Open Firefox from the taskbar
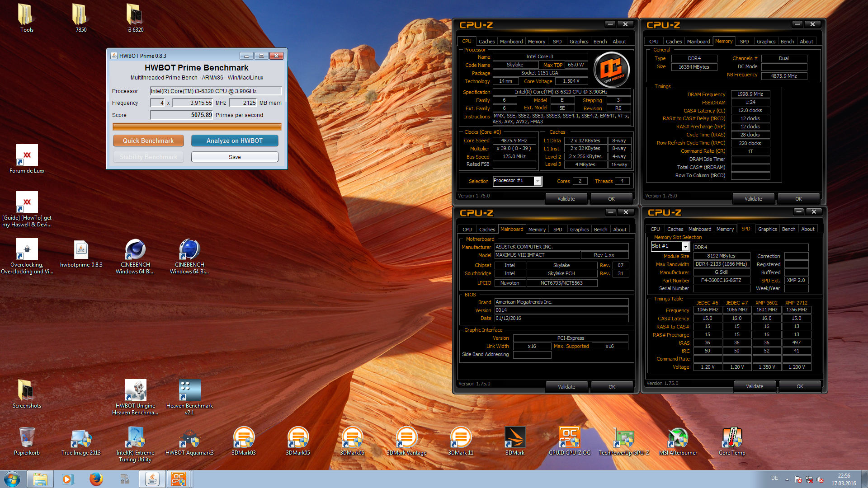 [96, 479]
